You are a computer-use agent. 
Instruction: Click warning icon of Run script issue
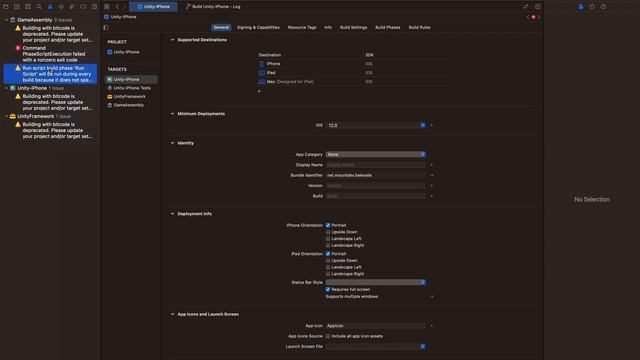[18, 68]
